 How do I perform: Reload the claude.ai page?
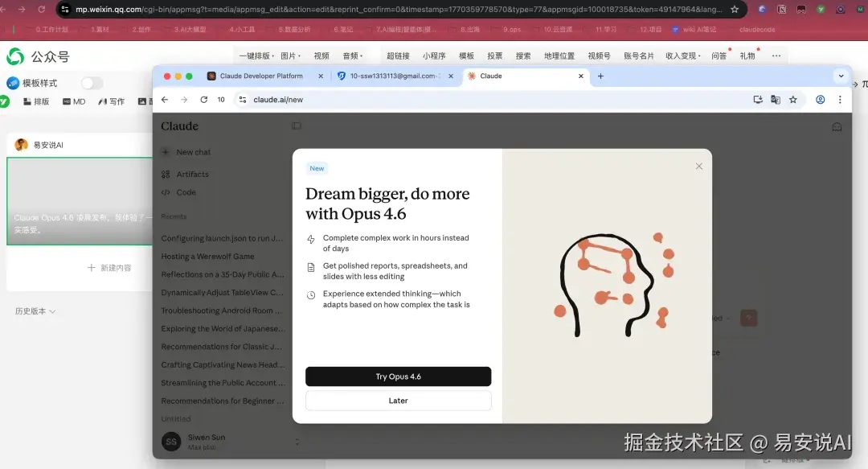(204, 99)
